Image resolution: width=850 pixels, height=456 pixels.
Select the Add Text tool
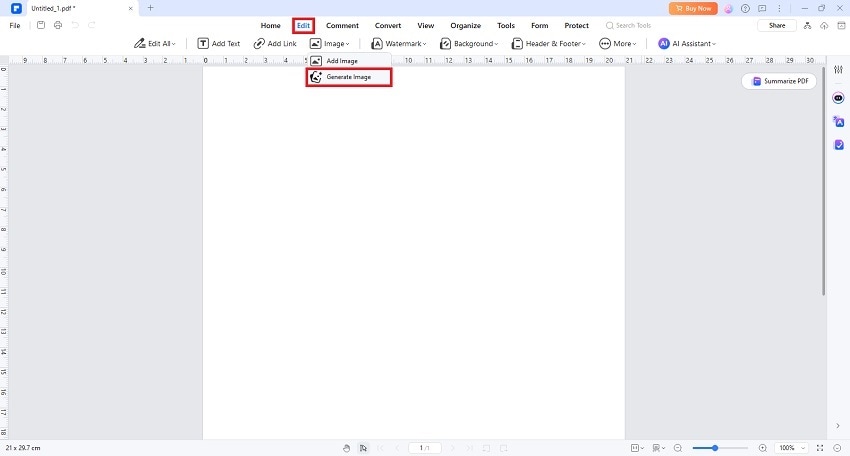(x=218, y=43)
